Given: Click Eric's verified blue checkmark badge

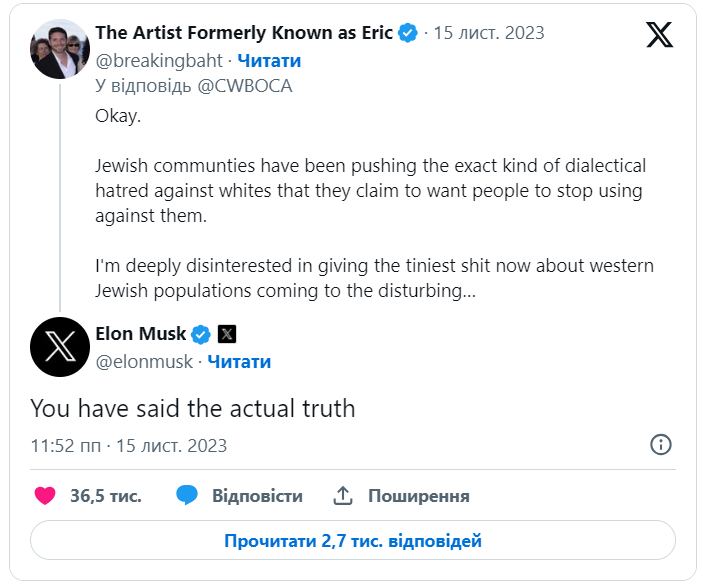Looking at the screenshot, I should tap(408, 33).
